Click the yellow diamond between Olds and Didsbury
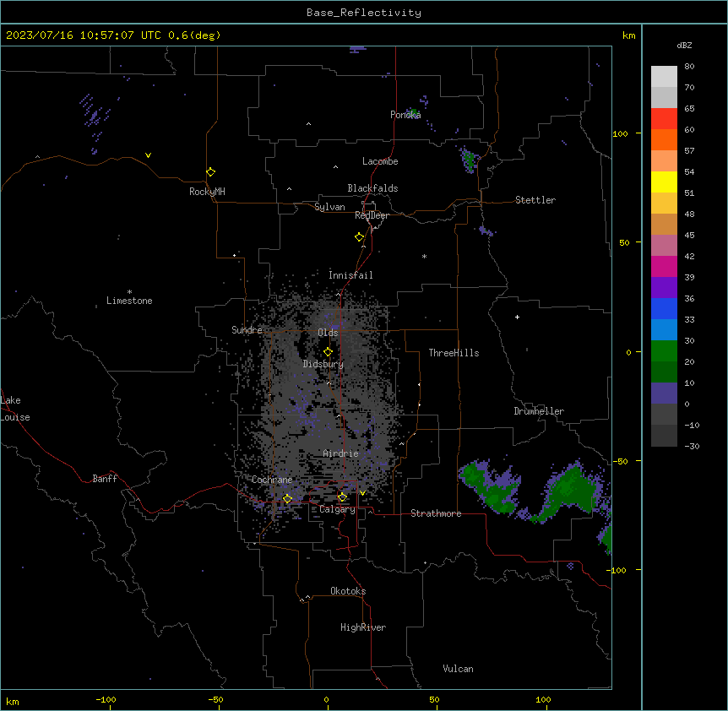The height and width of the screenshot is (711, 728). (x=328, y=352)
